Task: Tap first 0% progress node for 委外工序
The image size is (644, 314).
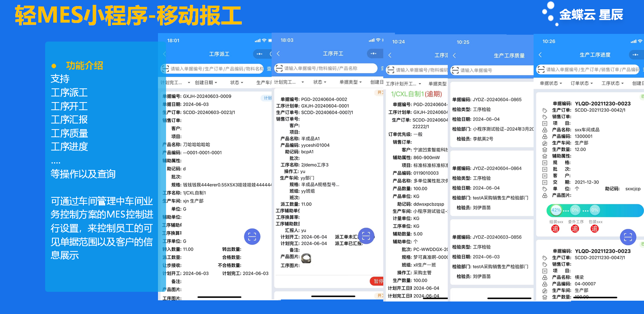Action: pyautogui.click(x=575, y=210)
